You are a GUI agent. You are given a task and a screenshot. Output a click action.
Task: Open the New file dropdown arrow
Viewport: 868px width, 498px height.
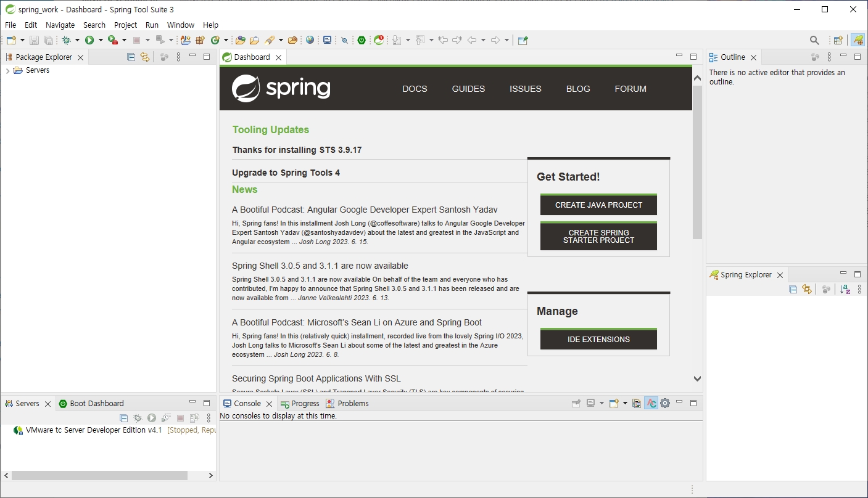pyautogui.click(x=23, y=40)
